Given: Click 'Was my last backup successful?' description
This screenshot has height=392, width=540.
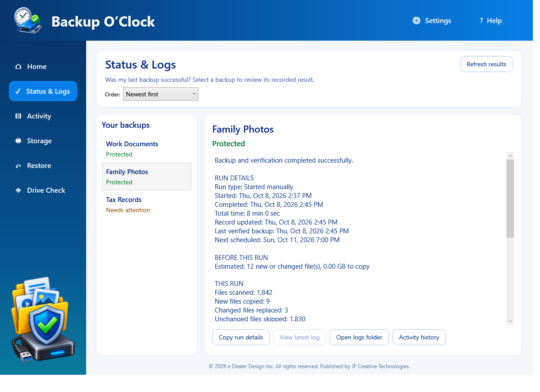Looking at the screenshot, I should pyautogui.click(x=209, y=80).
